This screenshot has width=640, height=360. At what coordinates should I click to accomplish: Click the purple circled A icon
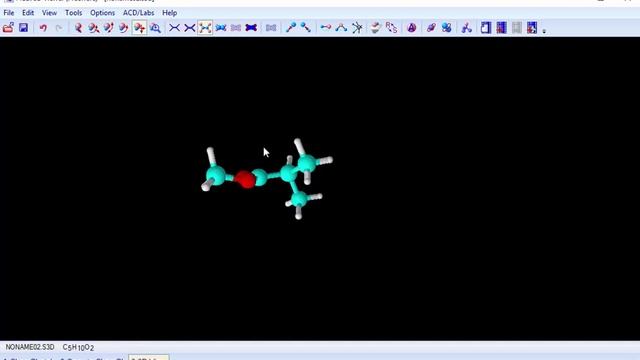tap(411, 28)
